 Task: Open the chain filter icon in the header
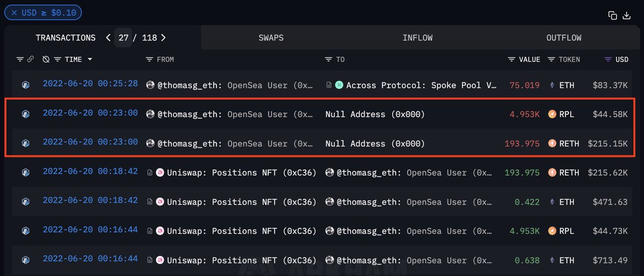(x=20, y=59)
